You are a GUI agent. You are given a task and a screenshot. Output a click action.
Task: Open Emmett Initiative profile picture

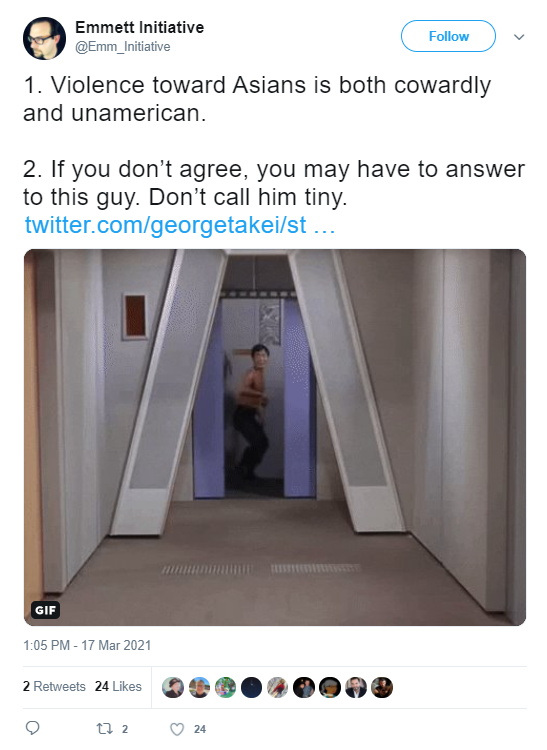44,38
